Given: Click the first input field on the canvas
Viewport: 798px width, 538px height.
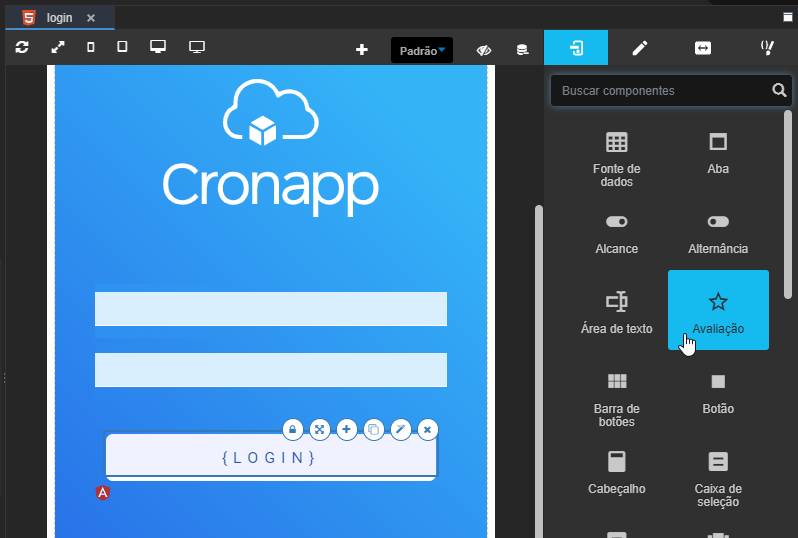Looking at the screenshot, I should pos(271,308).
